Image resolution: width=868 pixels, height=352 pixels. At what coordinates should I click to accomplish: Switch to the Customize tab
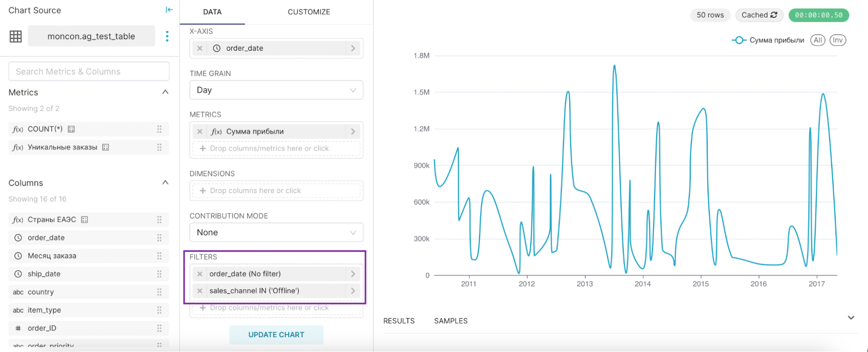[309, 12]
